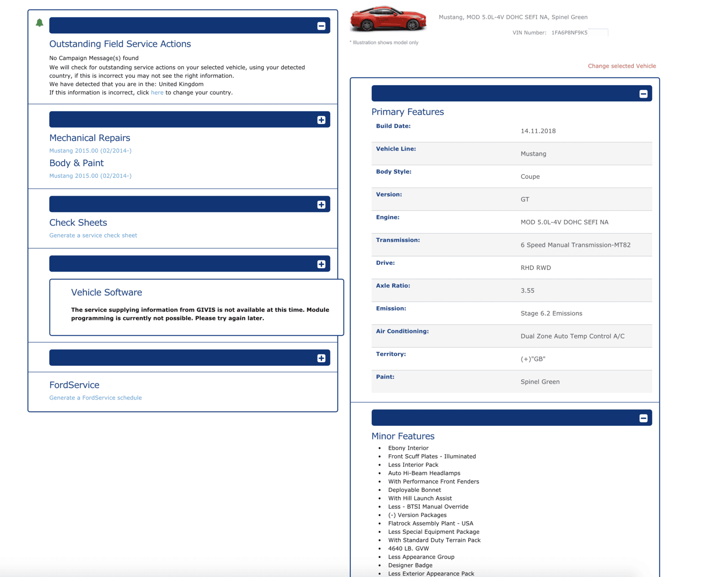Image resolution: width=728 pixels, height=577 pixels.
Task: Click the 4640 LB. GVW item
Action: click(x=409, y=548)
